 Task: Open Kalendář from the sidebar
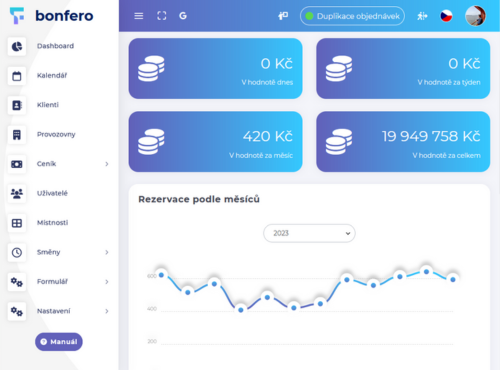pos(52,76)
